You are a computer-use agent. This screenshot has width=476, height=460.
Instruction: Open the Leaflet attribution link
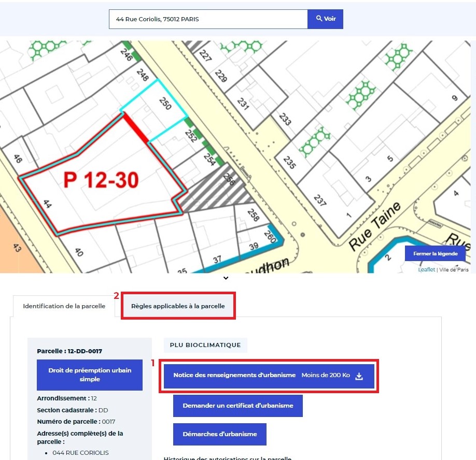click(x=426, y=269)
